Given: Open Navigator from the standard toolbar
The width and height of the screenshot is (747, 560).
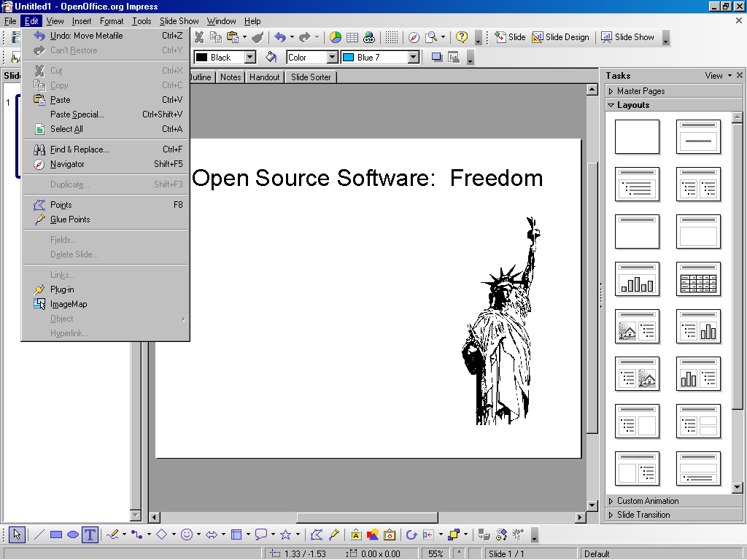Looking at the screenshot, I should pyautogui.click(x=414, y=37).
